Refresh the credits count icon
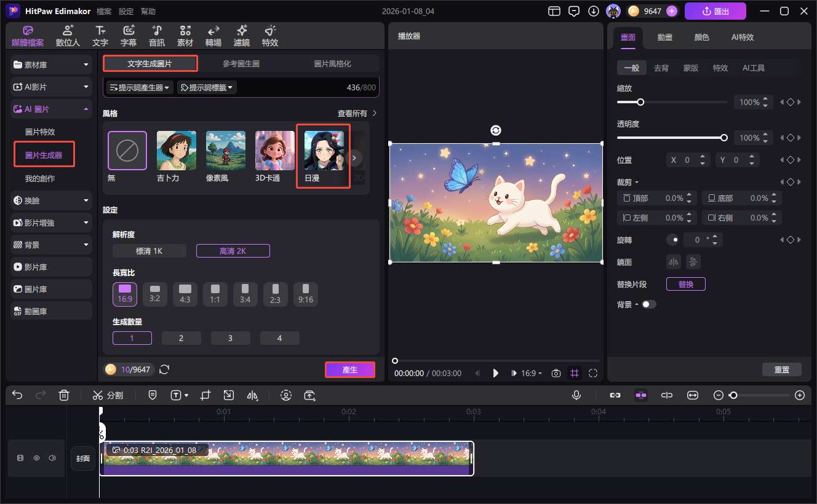 (164, 369)
